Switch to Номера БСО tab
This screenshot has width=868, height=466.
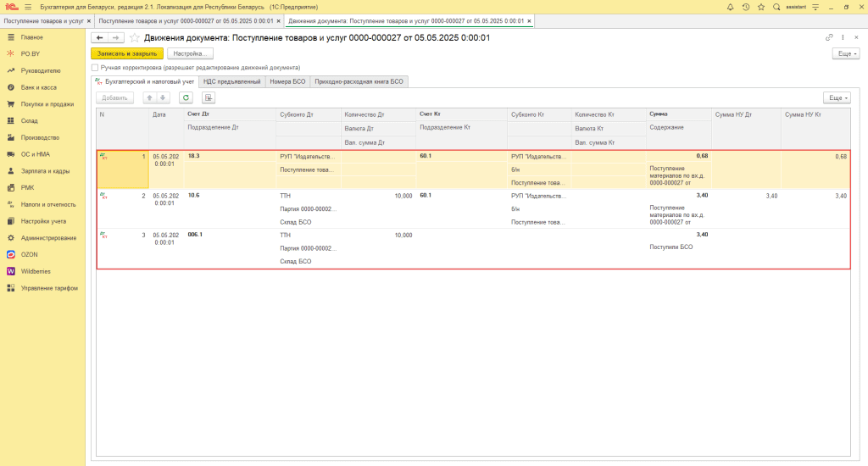(288, 81)
